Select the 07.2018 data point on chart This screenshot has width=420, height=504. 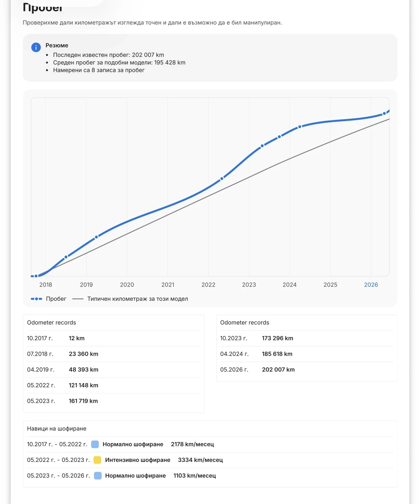[x=66, y=257]
